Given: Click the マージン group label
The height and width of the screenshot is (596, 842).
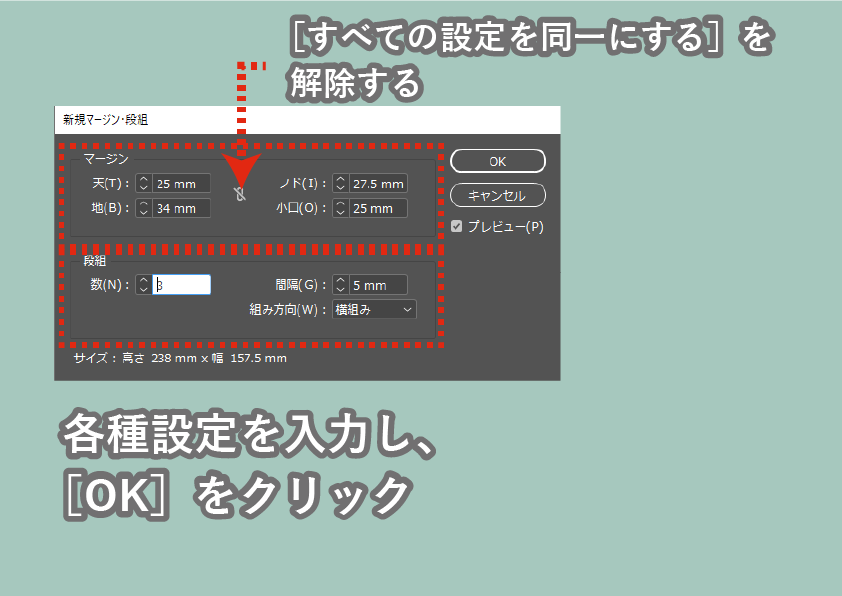Looking at the screenshot, I should tap(106, 159).
